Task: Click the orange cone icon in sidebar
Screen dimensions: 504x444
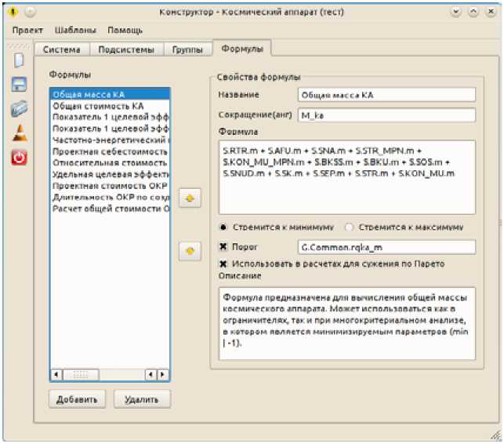Action: (19, 133)
